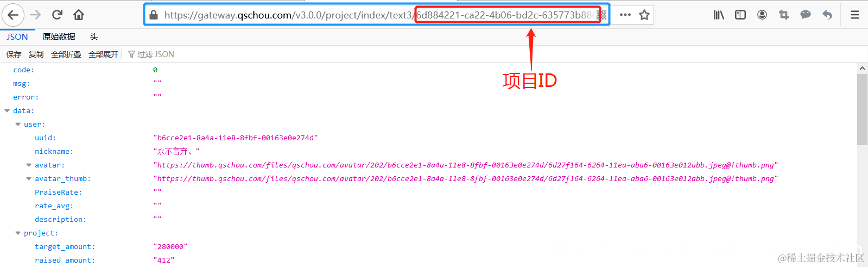This screenshot has height=267, width=868.
Task: Open the browser home page
Action: coord(79,15)
